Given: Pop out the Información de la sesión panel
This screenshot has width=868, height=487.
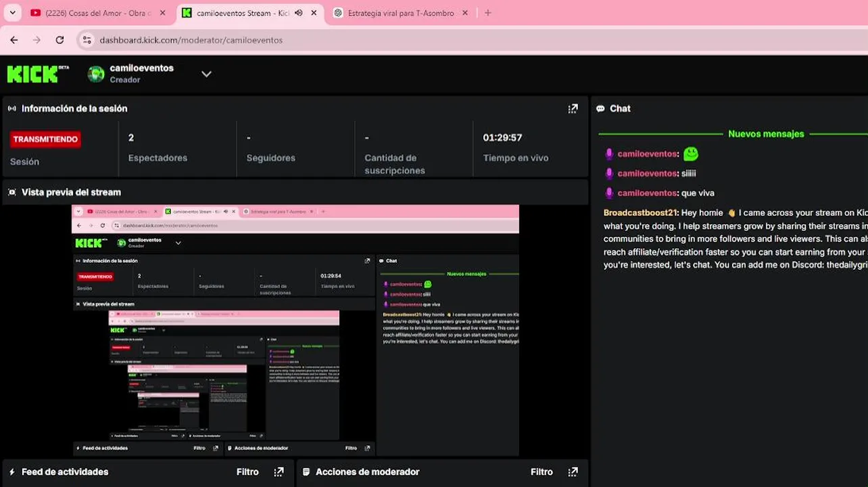Looking at the screenshot, I should (x=573, y=108).
